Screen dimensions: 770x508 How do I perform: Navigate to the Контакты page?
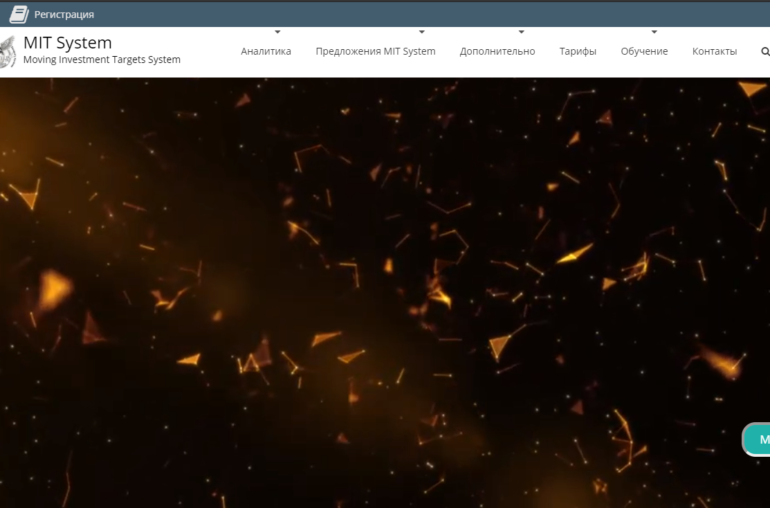click(x=714, y=51)
